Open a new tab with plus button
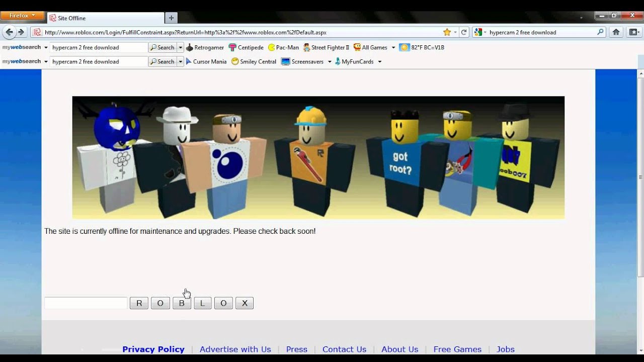644x362 pixels. [x=171, y=18]
